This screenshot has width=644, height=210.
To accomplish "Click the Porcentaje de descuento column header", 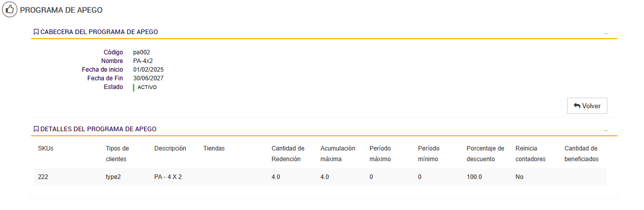I will [x=485, y=154].
